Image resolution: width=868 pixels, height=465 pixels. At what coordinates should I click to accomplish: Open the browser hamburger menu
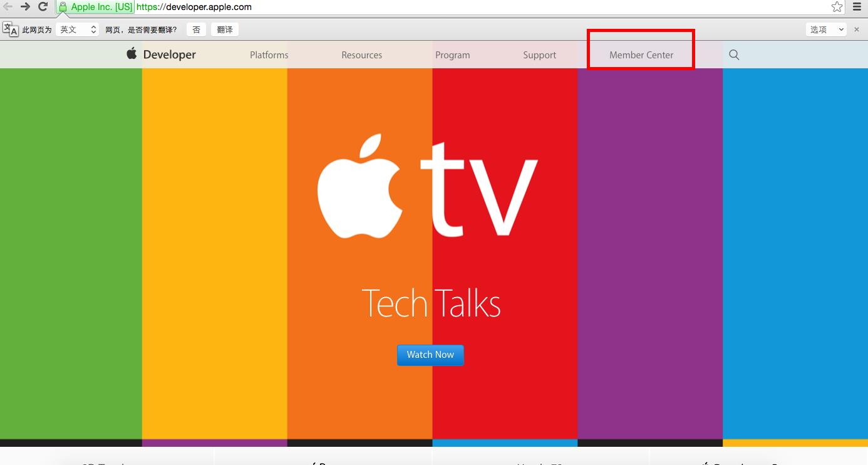[857, 7]
